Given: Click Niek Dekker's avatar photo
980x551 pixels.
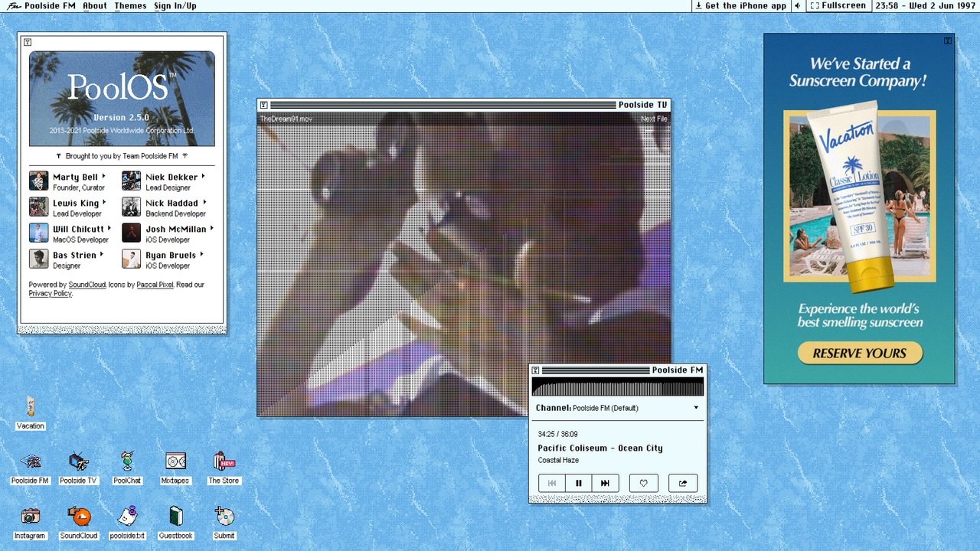Looking at the screenshot, I should point(132,181).
